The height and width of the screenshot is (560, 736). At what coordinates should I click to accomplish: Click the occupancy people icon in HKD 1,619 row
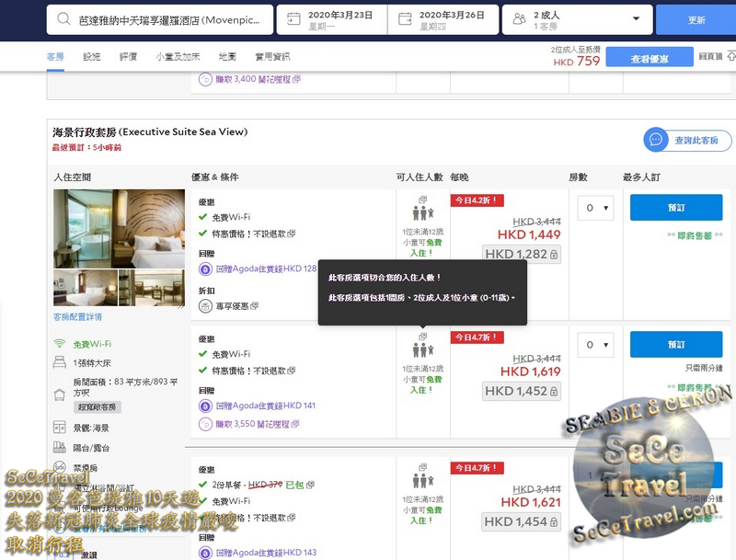click(423, 349)
